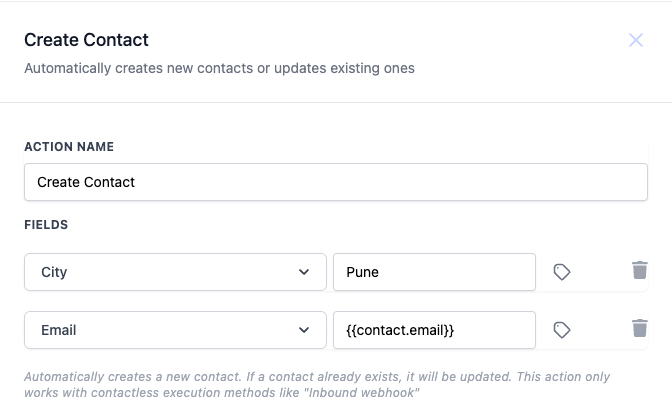Click the subtitle under the Create Contact heading
672x413 pixels.
pos(219,69)
